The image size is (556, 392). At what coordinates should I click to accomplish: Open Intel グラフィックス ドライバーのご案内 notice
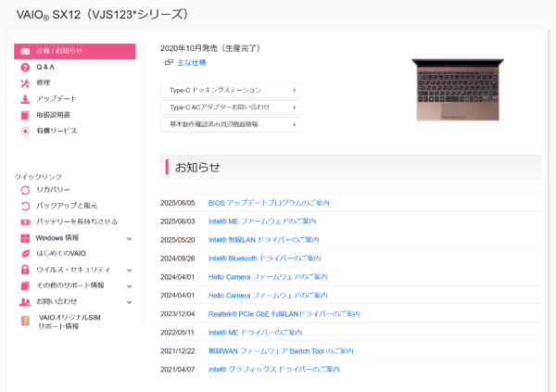[274, 370]
